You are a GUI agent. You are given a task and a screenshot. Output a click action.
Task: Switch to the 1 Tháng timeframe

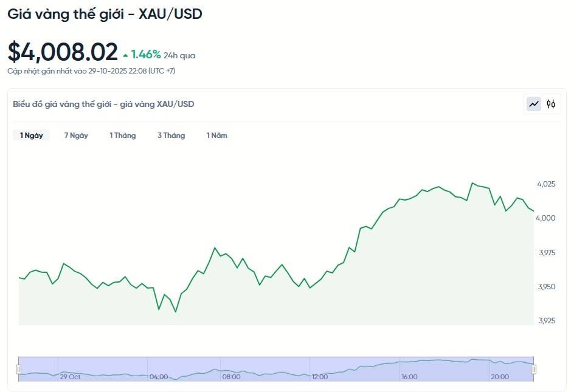pos(122,136)
